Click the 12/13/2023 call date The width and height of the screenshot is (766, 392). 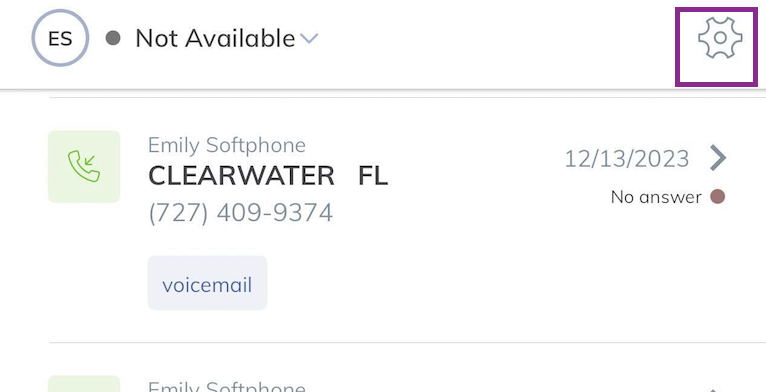coord(627,159)
